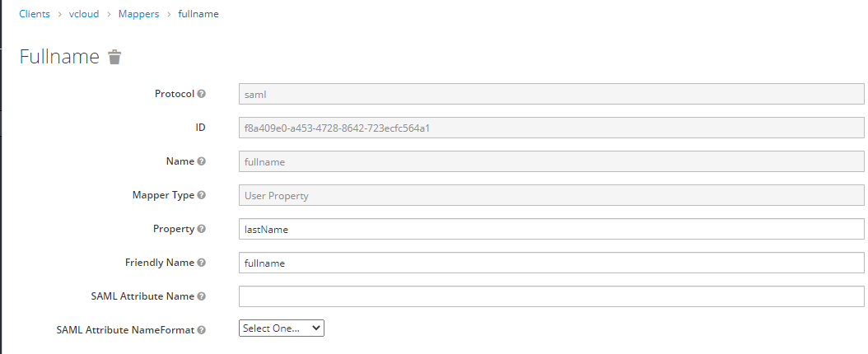Go to Clients breadcrumb link
Image resolution: width=868 pixels, height=354 pixels.
coord(35,14)
